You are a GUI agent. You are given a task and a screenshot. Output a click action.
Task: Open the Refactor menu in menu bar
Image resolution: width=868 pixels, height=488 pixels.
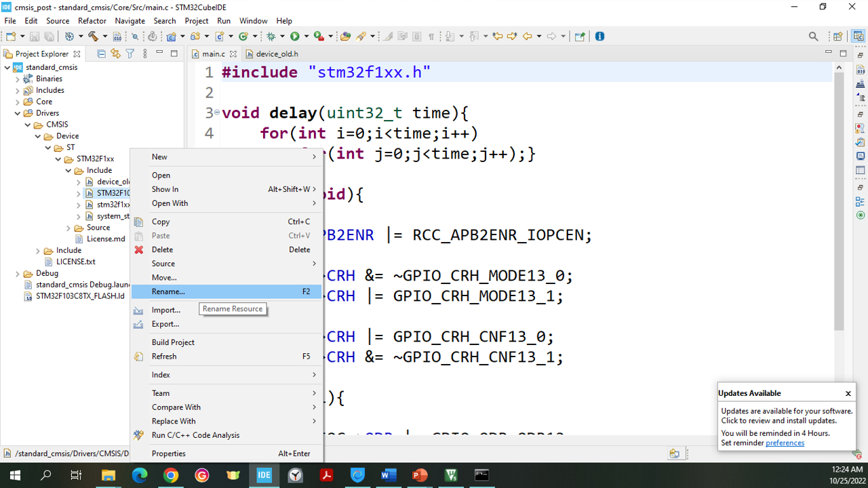tap(92, 21)
